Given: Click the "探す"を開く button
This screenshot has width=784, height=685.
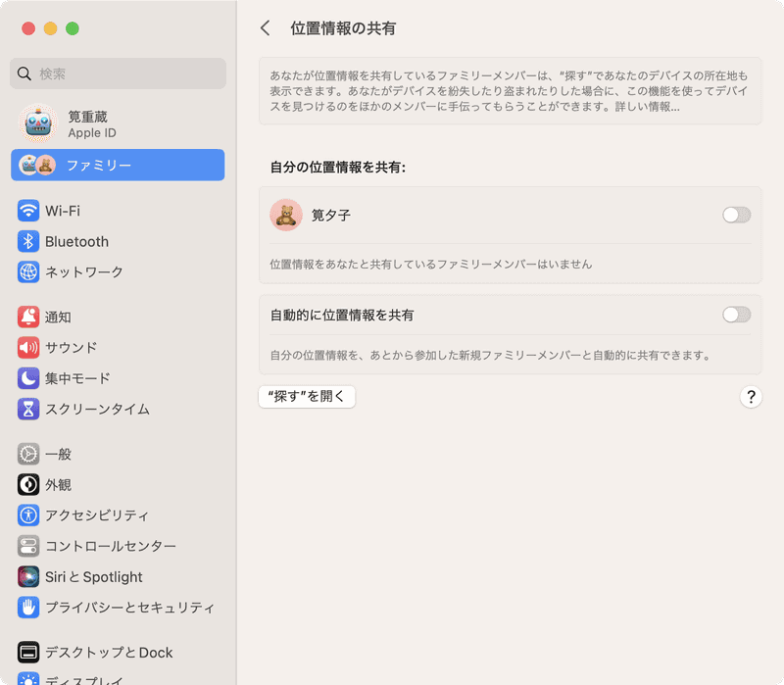Looking at the screenshot, I should [306, 397].
